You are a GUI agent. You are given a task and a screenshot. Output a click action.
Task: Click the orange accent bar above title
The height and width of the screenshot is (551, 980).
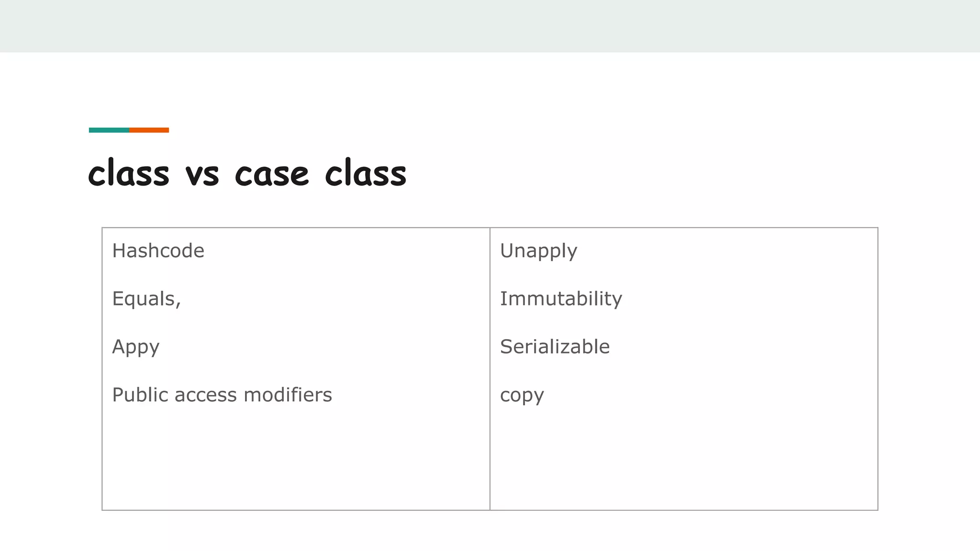149,130
